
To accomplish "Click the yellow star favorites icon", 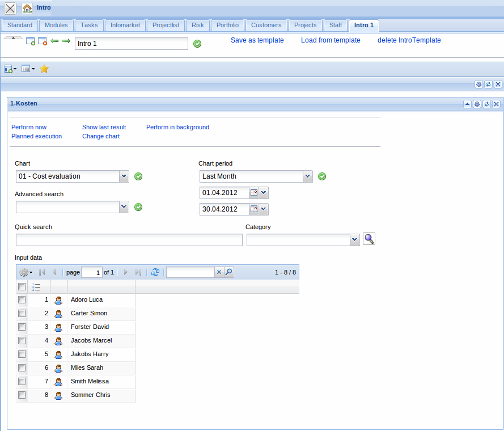I will coord(44,69).
